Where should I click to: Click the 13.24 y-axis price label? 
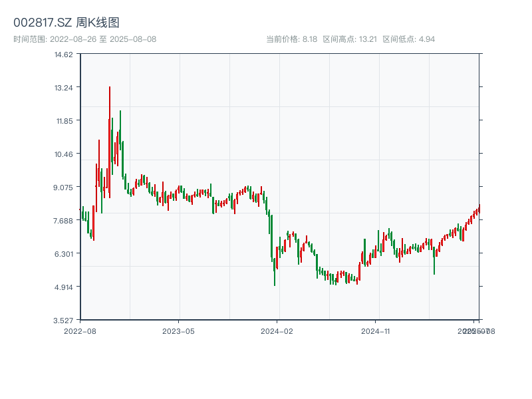(x=64, y=88)
